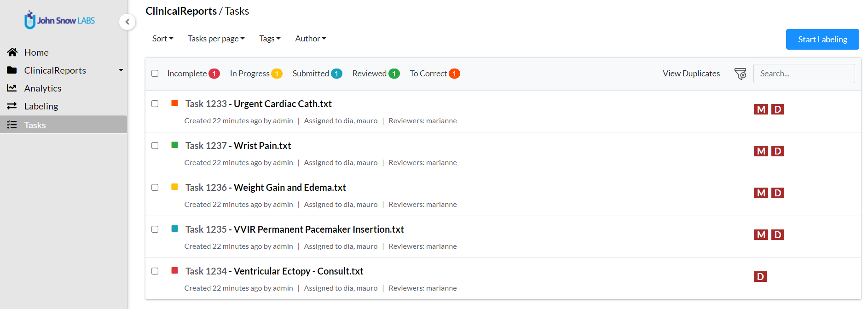Open the Author filter dropdown
Viewport: 868px width, 309px height.
(310, 39)
